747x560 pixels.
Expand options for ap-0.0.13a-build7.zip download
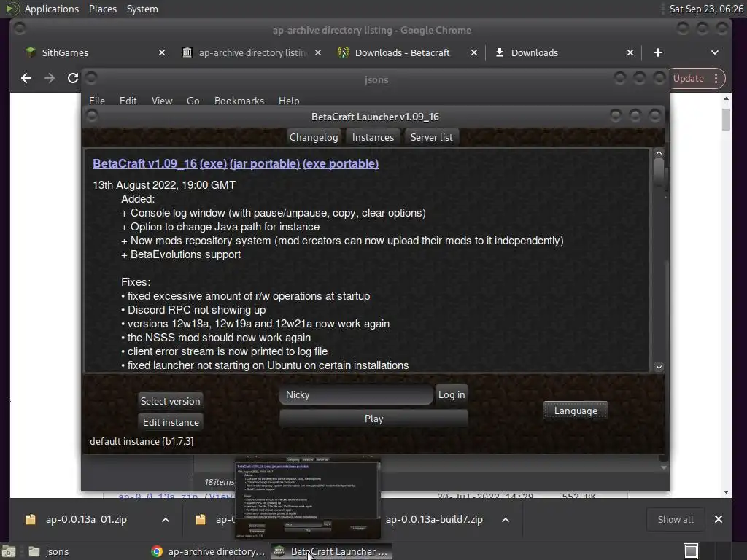pyautogui.click(x=506, y=520)
